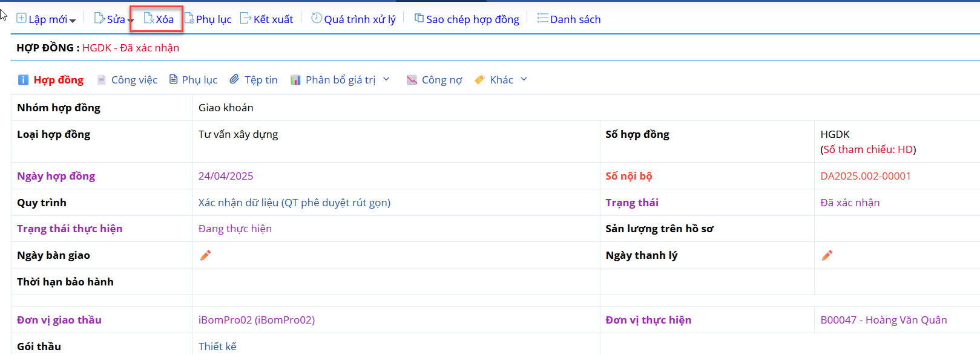
Task: Click the Tệp tin paperclip icon
Action: click(x=235, y=79)
